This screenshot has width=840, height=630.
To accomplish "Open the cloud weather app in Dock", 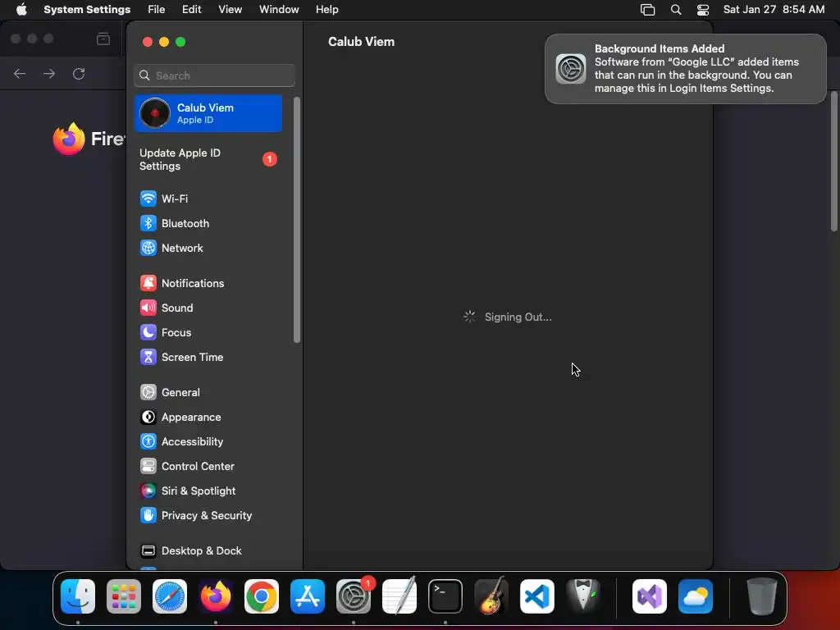I will pos(696,596).
